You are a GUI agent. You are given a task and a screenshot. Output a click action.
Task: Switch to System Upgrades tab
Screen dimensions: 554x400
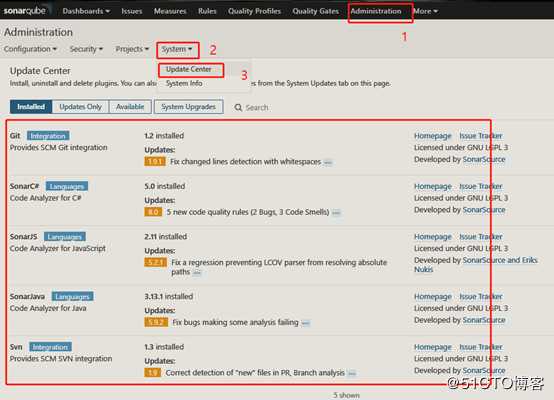click(189, 107)
